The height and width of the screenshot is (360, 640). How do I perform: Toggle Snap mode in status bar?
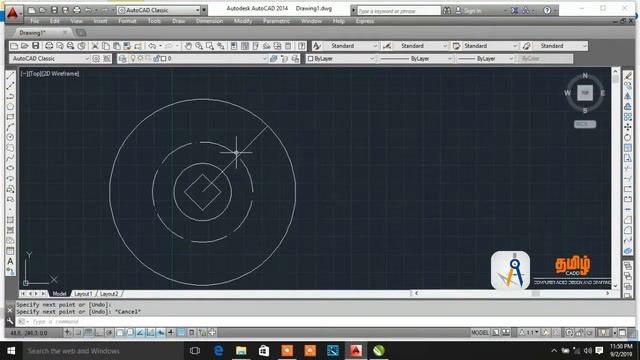tap(78, 333)
